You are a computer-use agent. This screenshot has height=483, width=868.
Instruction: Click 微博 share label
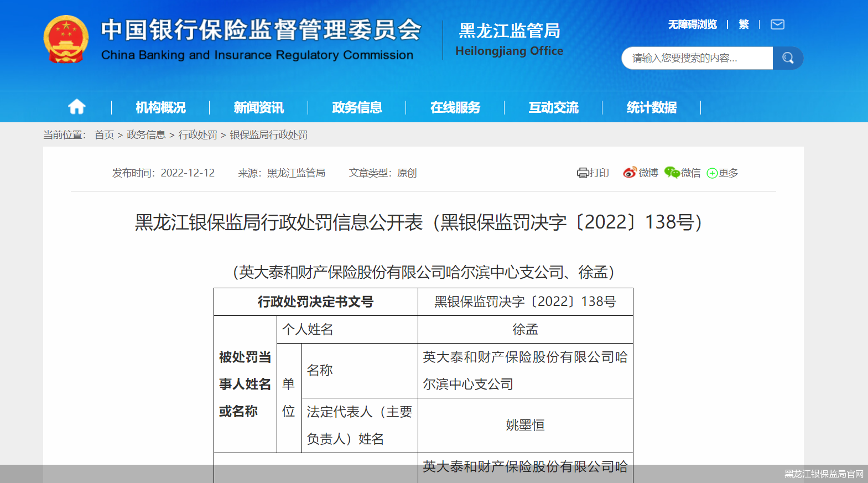click(648, 173)
